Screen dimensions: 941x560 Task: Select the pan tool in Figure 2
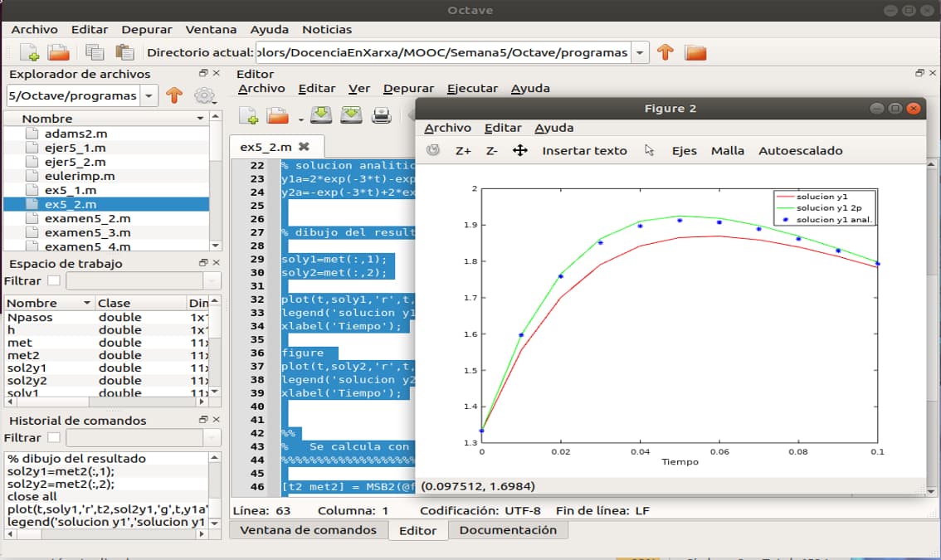point(520,150)
